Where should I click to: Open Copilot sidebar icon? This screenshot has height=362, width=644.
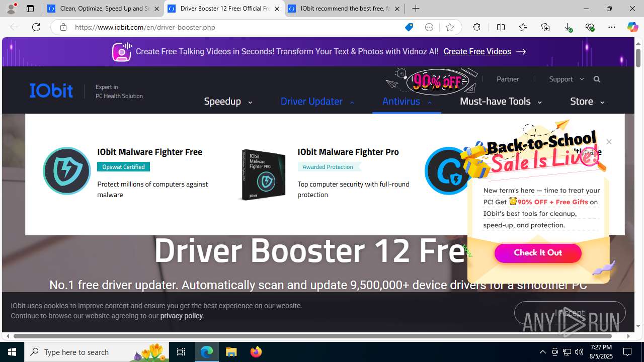(632, 27)
